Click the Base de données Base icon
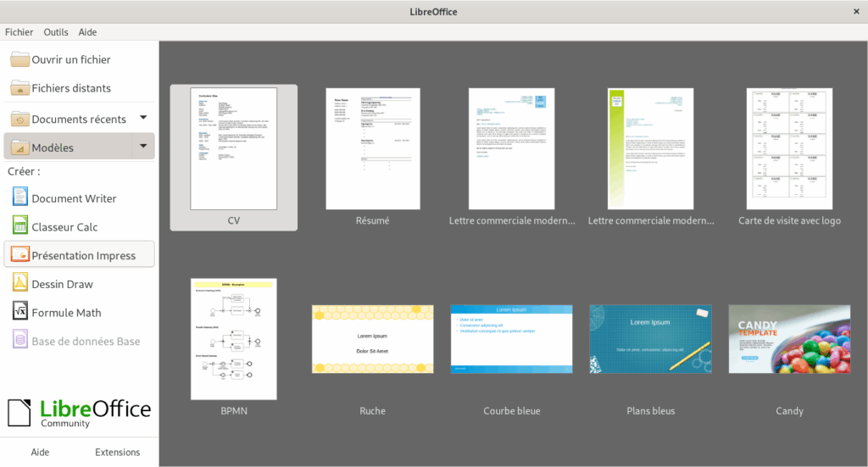The height and width of the screenshot is (467, 868). [x=20, y=340]
